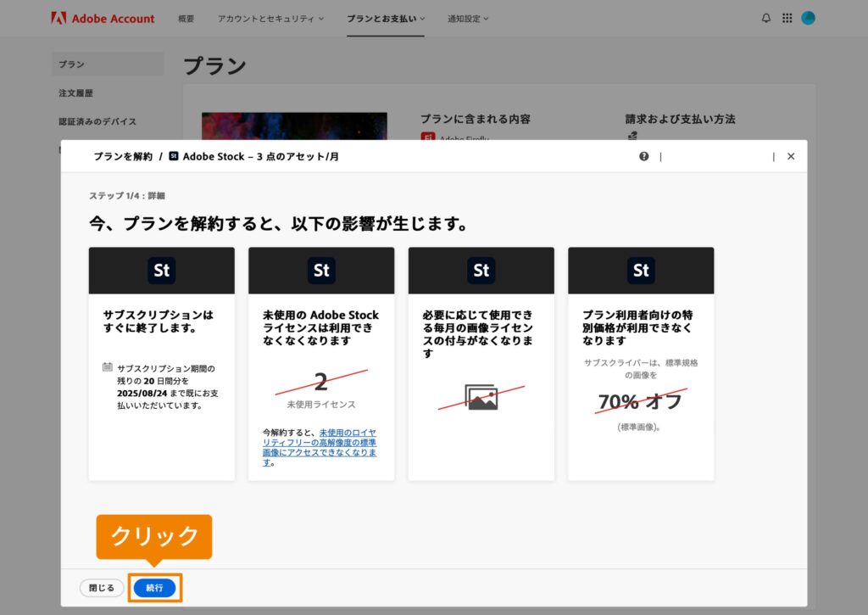Viewport: 868px width, 615px height.
Task: Click the help question mark icon in dialog
Action: tap(644, 156)
